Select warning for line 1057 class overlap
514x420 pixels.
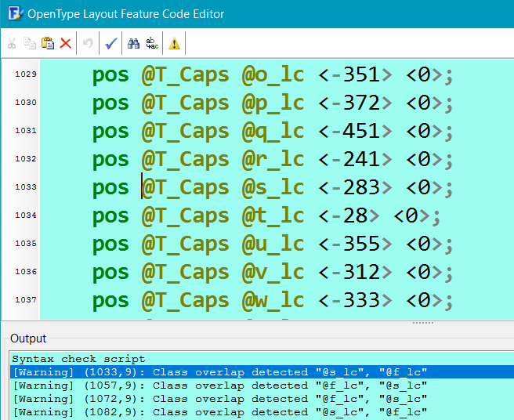pyautogui.click(x=262, y=386)
